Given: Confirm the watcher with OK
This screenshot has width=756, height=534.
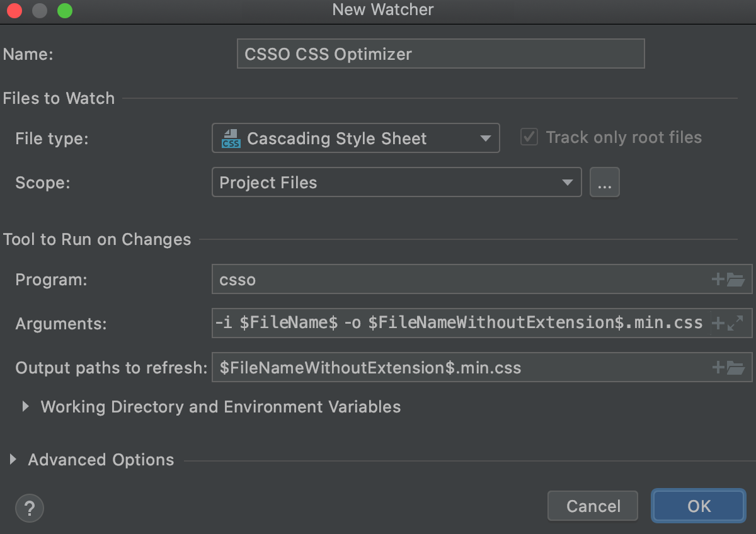Looking at the screenshot, I should pos(698,506).
